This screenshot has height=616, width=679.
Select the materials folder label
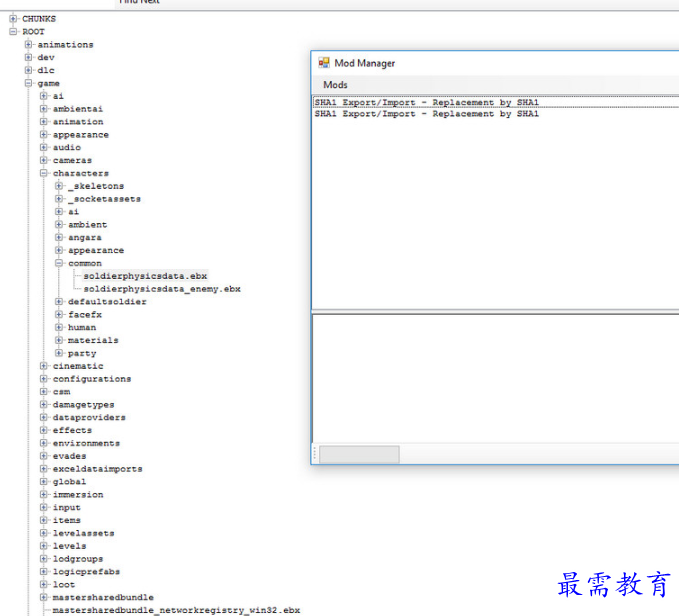tap(93, 340)
